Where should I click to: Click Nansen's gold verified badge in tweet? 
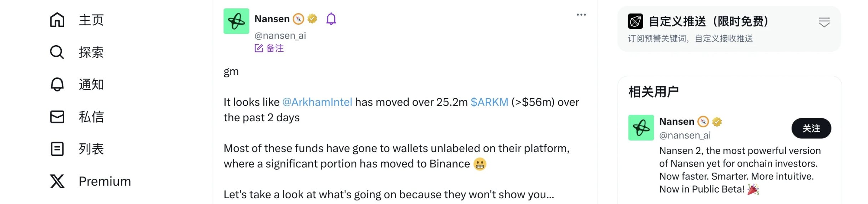click(312, 19)
